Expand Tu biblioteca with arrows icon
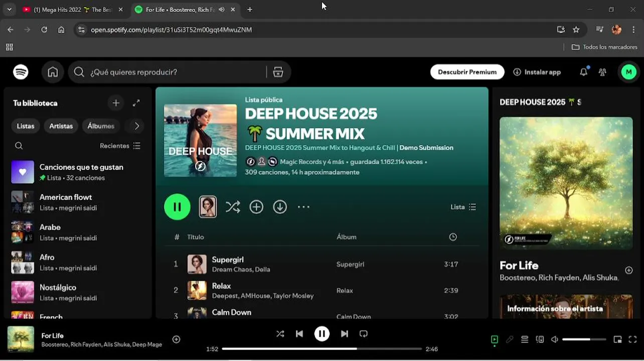 [x=136, y=103]
